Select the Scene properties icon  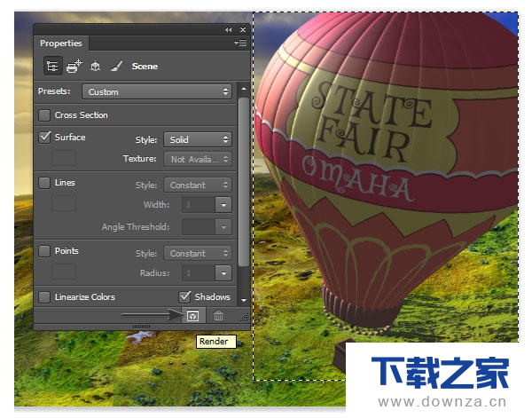(52, 66)
